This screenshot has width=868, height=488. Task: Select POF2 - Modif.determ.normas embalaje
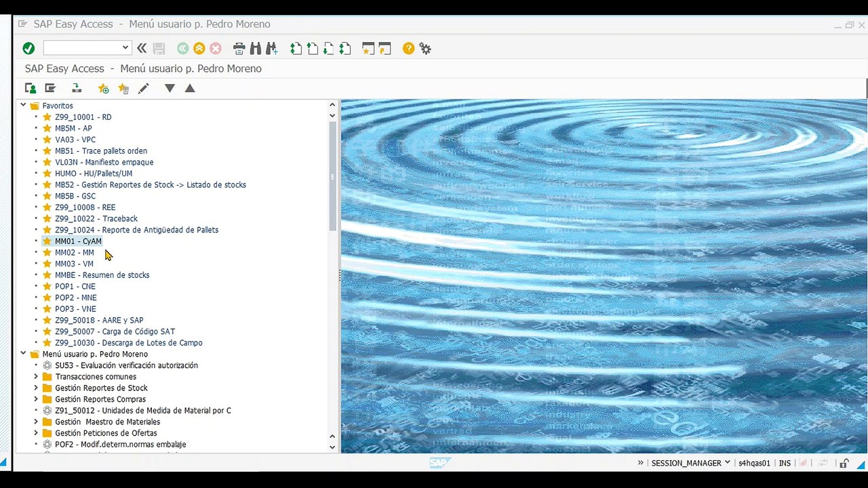(x=121, y=445)
